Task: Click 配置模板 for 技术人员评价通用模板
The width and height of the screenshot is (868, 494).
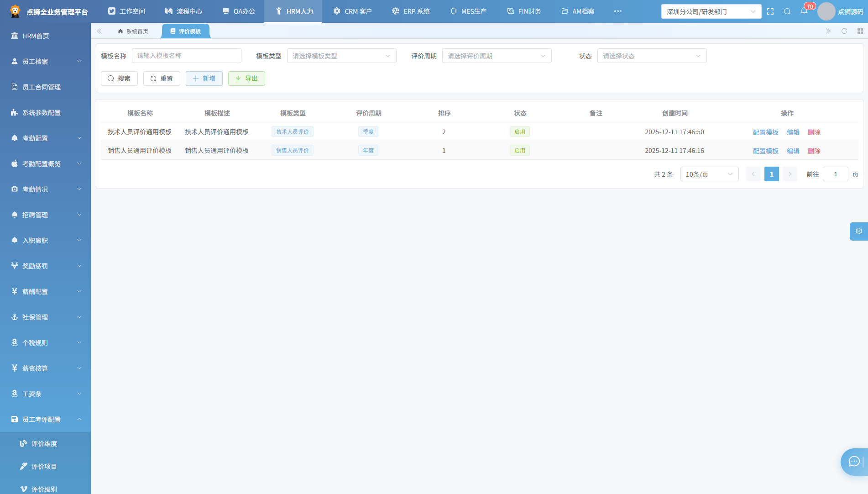Action: (766, 132)
